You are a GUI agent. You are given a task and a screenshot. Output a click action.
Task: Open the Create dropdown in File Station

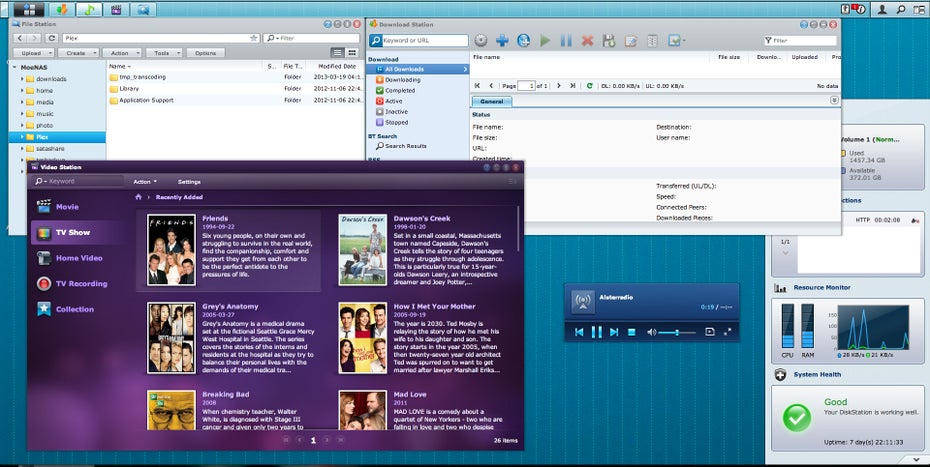pos(78,53)
